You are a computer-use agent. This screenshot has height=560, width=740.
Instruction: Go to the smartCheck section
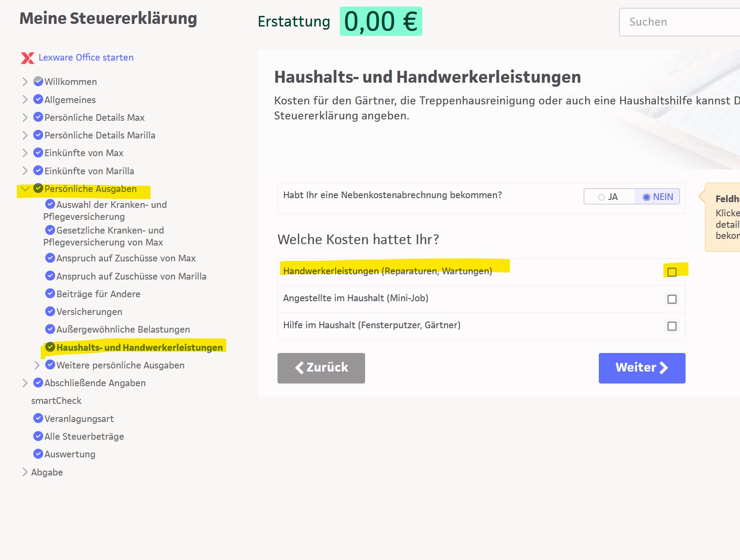[x=56, y=401]
